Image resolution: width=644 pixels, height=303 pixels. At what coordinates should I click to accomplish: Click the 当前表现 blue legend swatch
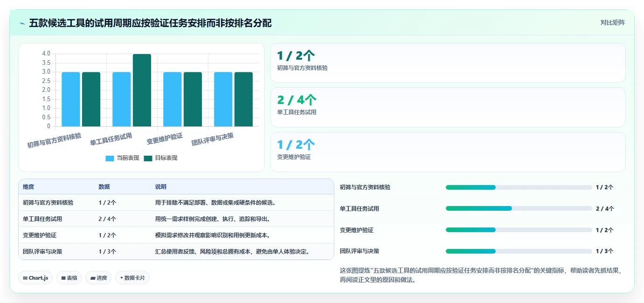110,158
